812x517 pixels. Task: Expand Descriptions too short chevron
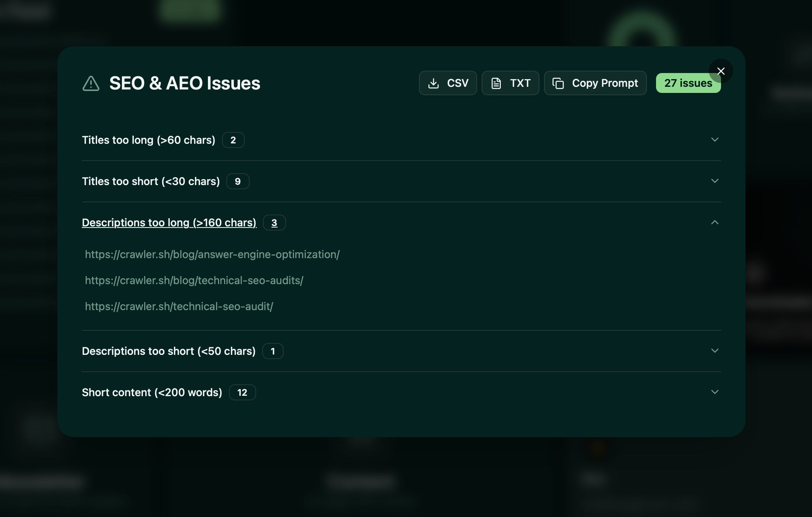click(x=715, y=351)
